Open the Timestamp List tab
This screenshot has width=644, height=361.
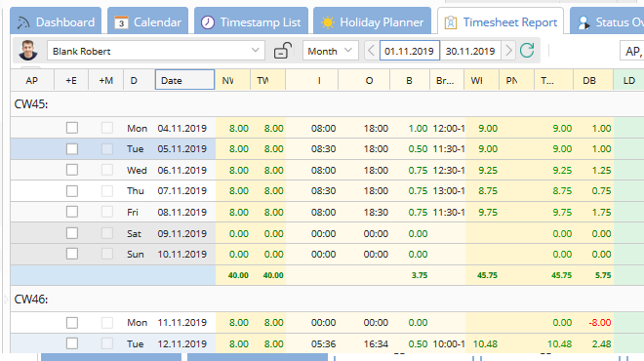[x=251, y=21]
